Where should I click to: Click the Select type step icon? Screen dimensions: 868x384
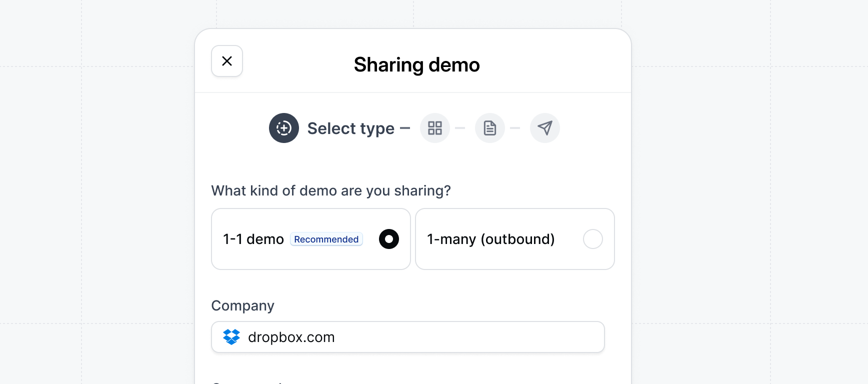pyautogui.click(x=284, y=128)
